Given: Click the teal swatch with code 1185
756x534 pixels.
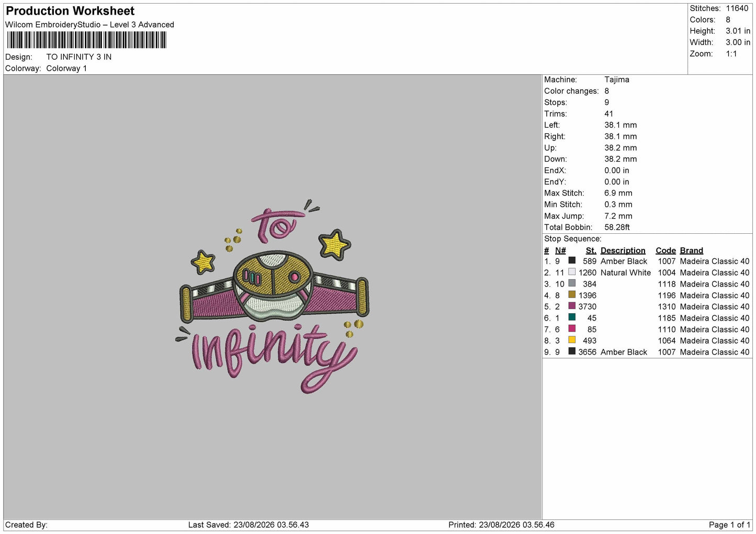Looking at the screenshot, I should (x=572, y=317).
